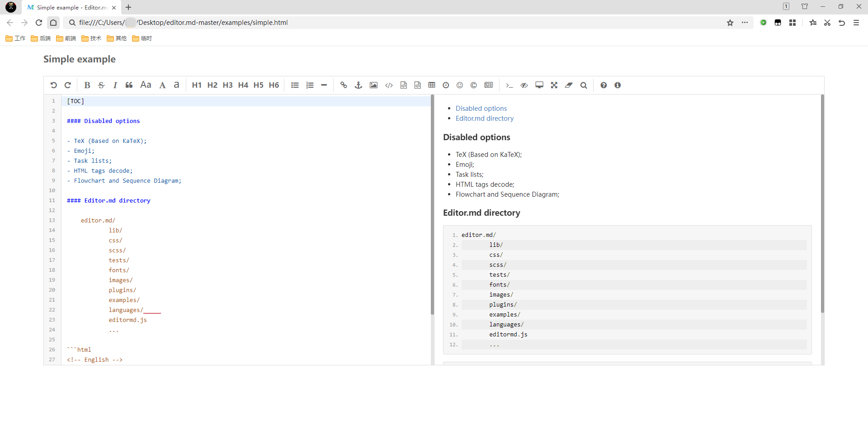Open the 工作 bookmark folder
The height and width of the screenshot is (430, 868).
(15, 38)
